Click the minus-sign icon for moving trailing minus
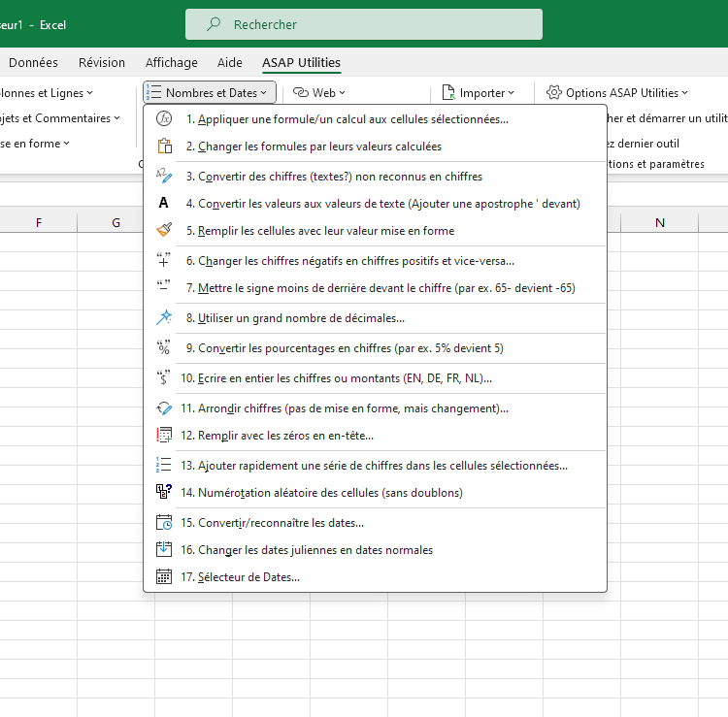 click(163, 286)
